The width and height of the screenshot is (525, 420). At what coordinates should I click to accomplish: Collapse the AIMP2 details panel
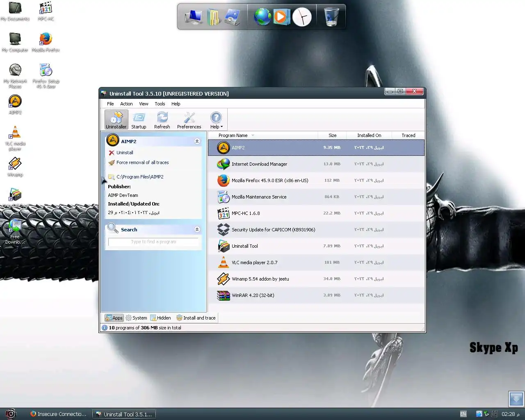197,141
